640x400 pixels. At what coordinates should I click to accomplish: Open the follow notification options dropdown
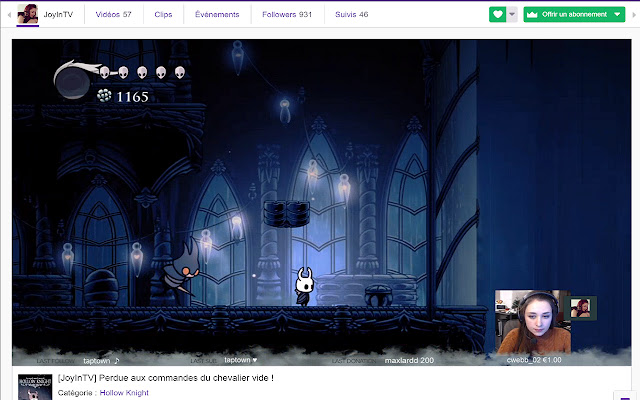(x=512, y=14)
